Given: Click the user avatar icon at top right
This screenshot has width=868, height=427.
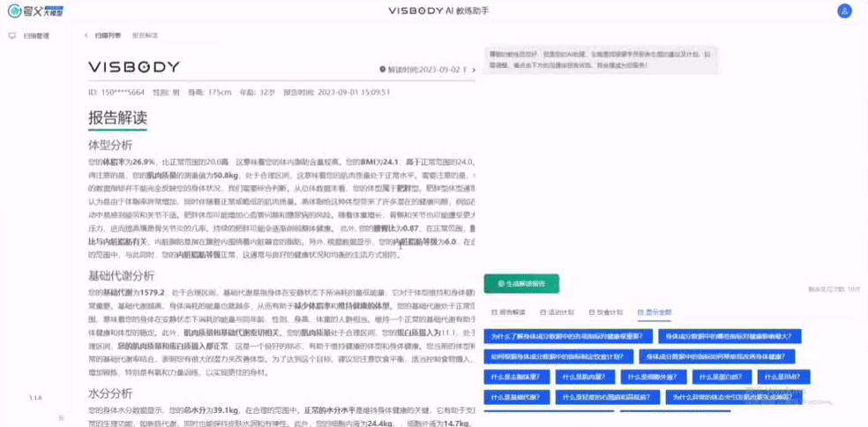Looking at the screenshot, I should (x=844, y=11).
